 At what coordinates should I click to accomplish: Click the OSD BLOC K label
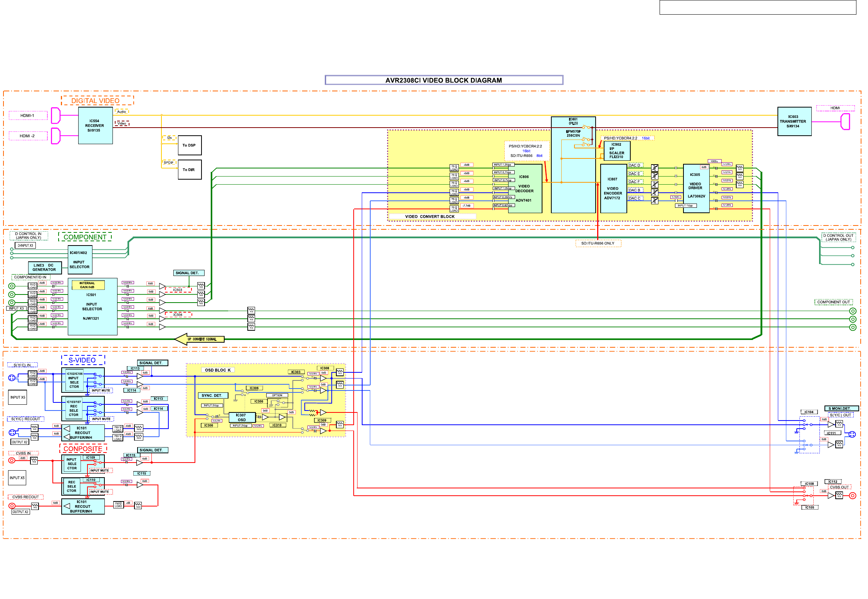coord(218,370)
